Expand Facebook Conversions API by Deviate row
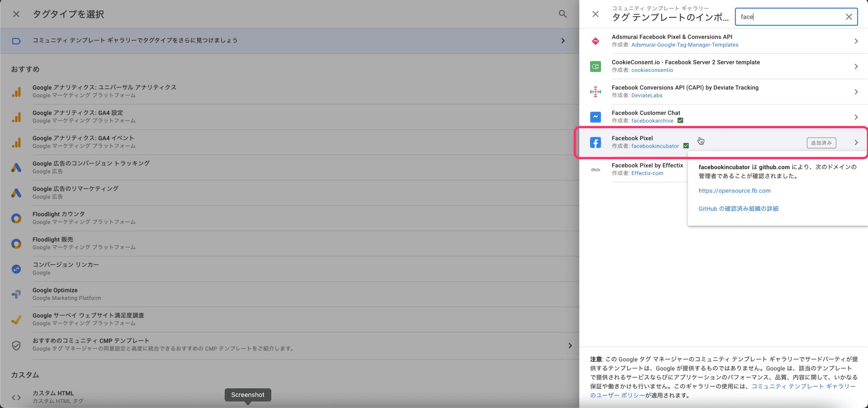 pos(856,92)
